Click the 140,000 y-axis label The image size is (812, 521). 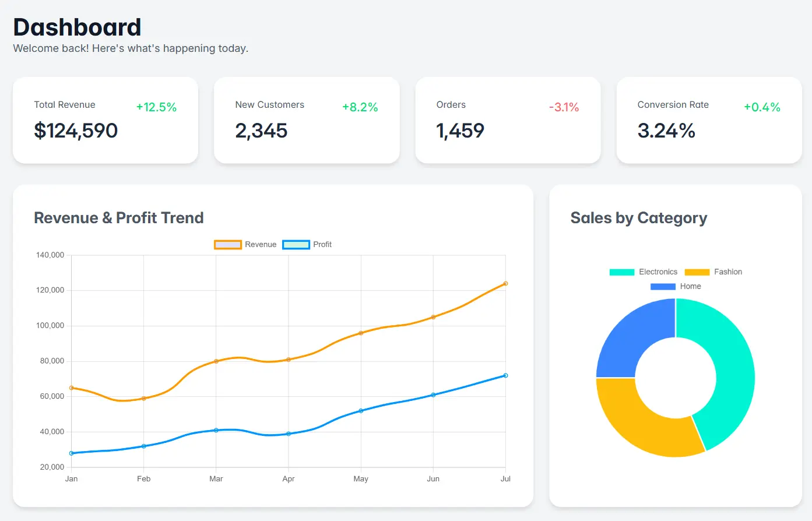pyautogui.click(x=50, y=255)
